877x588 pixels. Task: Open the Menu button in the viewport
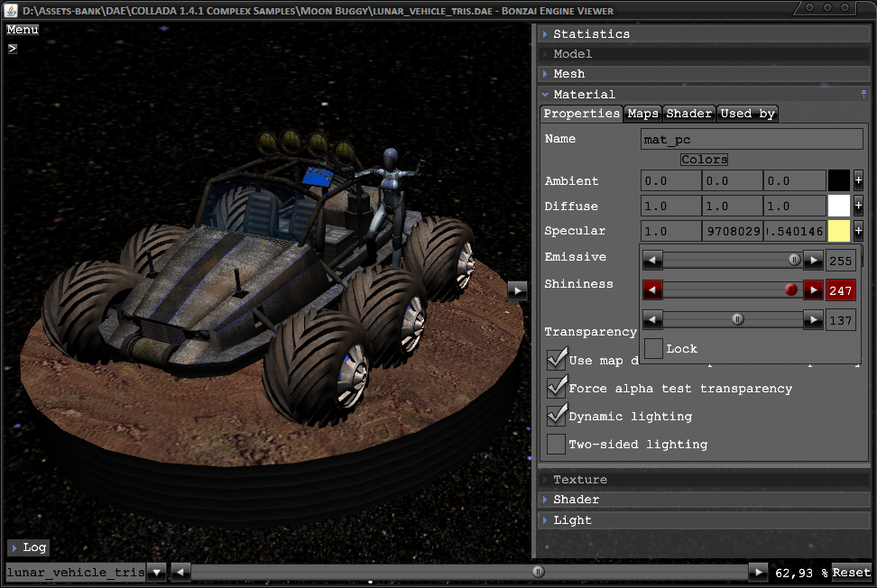click(x=23, y=30)
